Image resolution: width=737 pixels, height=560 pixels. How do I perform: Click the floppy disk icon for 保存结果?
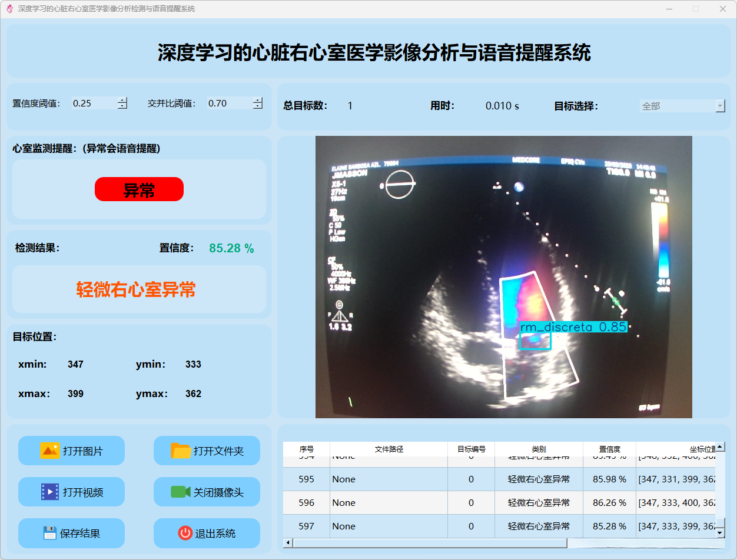tap(49, 533)
